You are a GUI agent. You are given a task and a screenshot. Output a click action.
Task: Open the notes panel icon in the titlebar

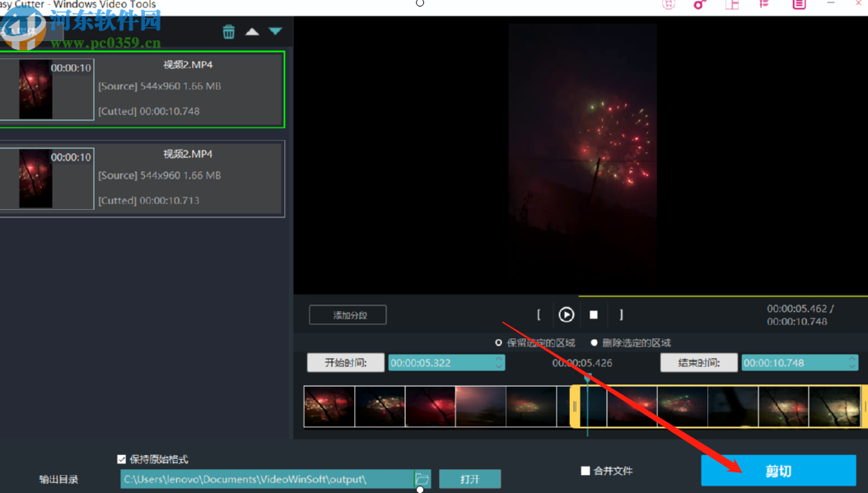[x=798, y=5]
